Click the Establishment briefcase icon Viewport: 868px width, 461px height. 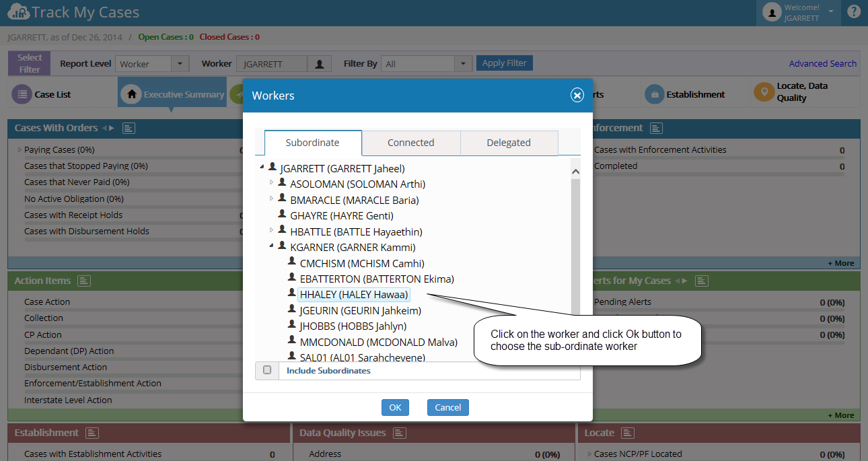pyautogui.click(x=654, y=94)
